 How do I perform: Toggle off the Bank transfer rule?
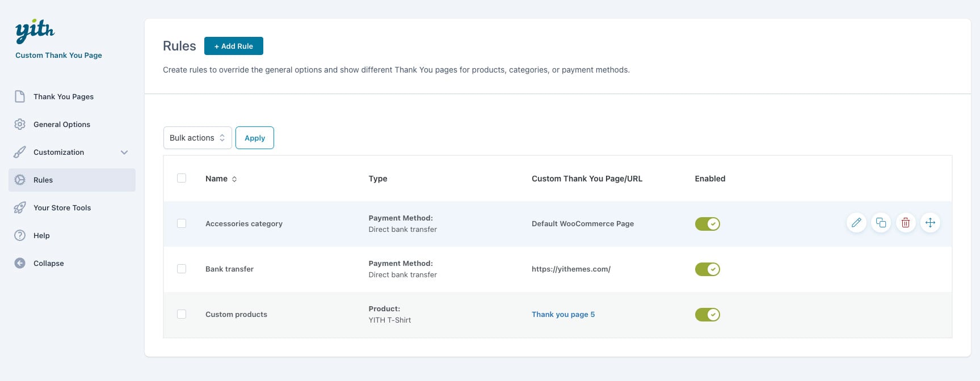click(x=707, y=269)
